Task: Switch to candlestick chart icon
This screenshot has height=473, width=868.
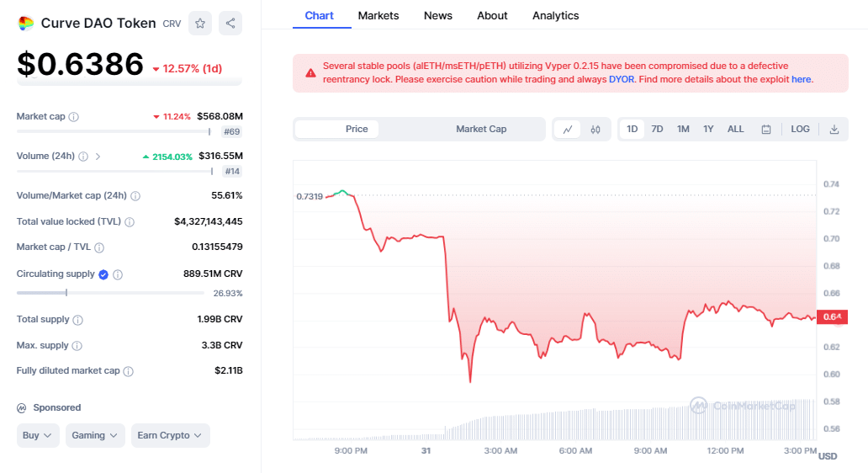Action: [x=595, y=130]
